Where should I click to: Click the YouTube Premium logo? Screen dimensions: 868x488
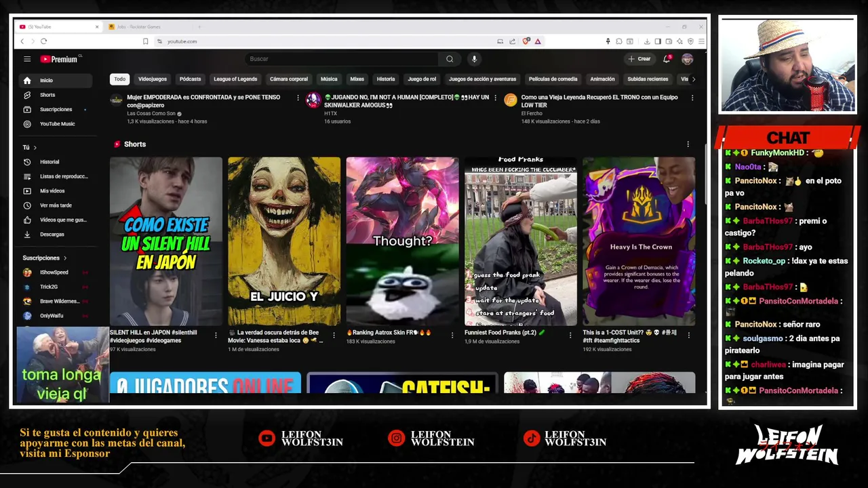coord(59,59)
